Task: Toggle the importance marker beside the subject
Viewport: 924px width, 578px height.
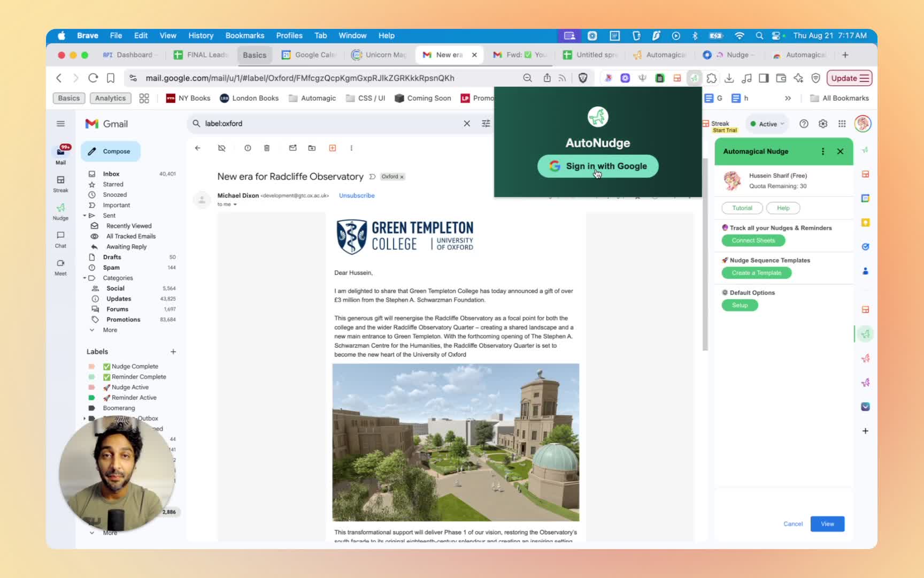Action: coord(372,177)
